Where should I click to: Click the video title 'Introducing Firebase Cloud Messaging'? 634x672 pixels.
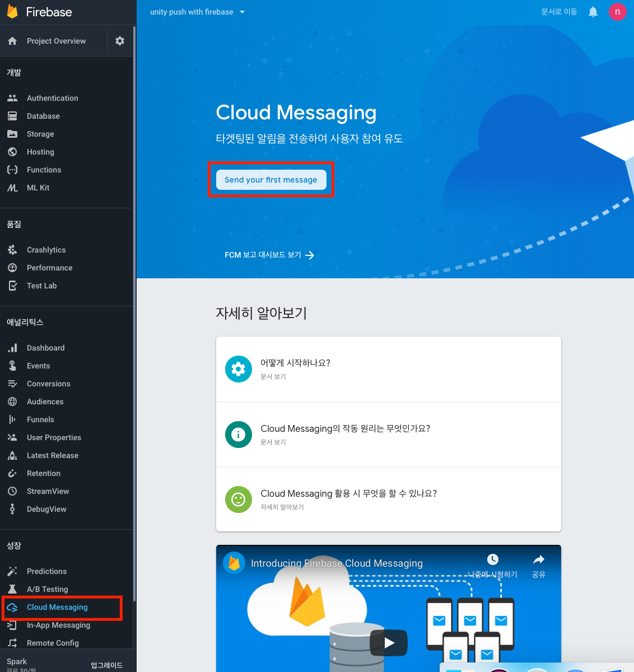point(337,563)
